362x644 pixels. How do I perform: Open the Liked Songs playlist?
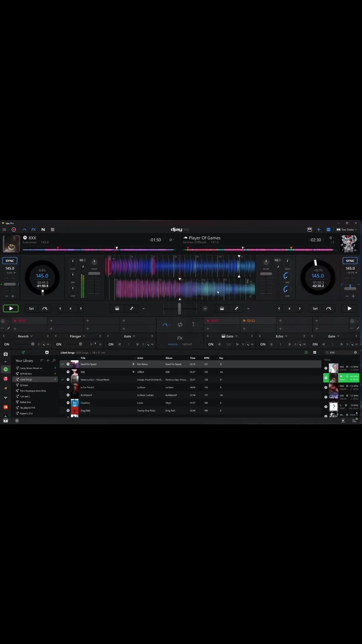click(35, 379)
